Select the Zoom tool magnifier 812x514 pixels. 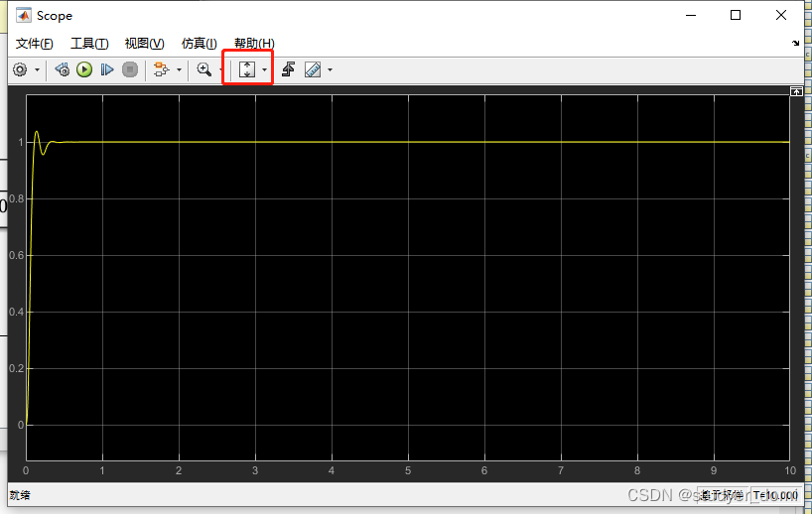204,69
